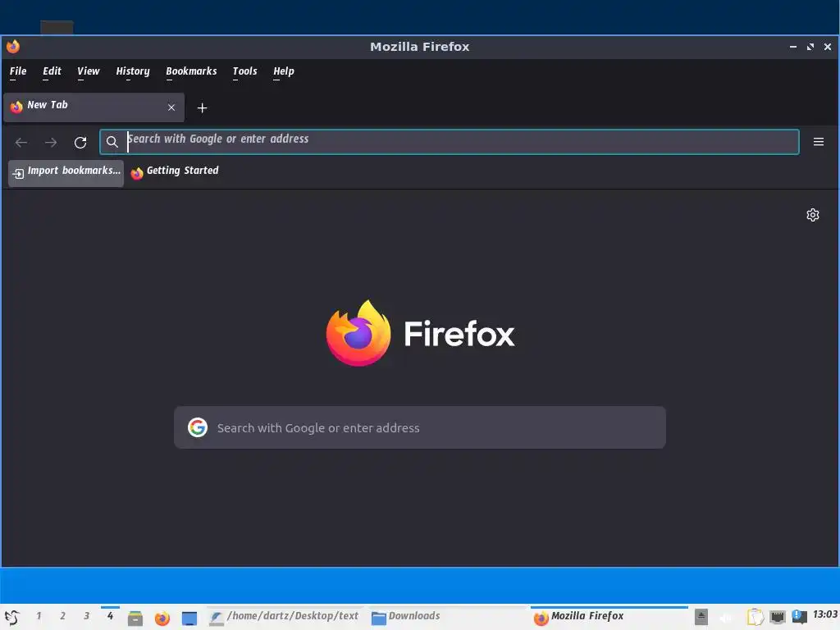
Task: Go back one page
Action: pyautogui.click(x=21, y=142)
